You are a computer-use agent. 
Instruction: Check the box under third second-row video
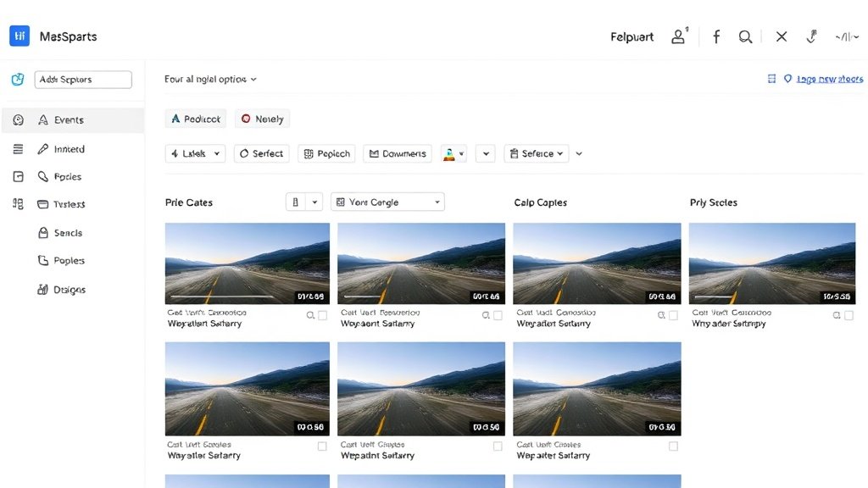pyautogui.click(x=673, y=446)
